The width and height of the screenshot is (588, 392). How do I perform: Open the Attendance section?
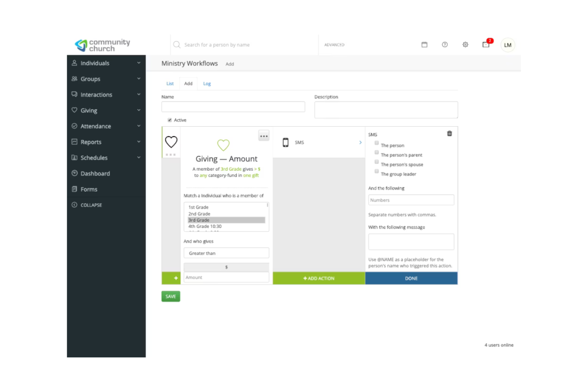click(96, 126)
